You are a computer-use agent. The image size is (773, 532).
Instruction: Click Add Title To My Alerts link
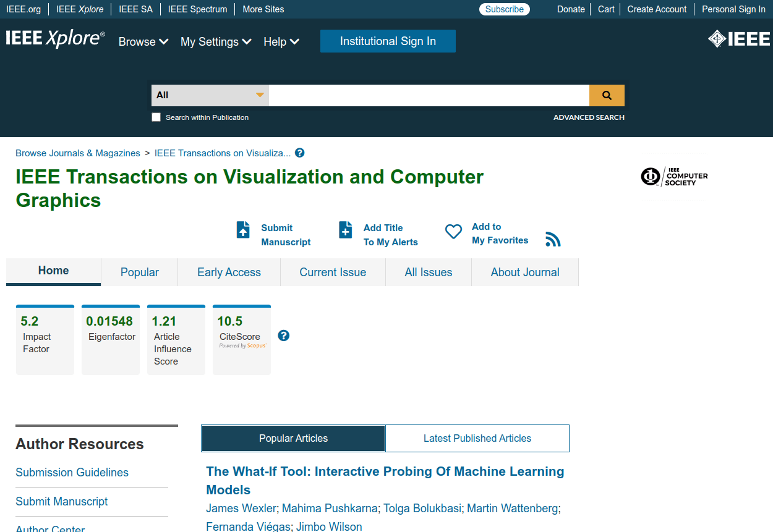(391, 235)
